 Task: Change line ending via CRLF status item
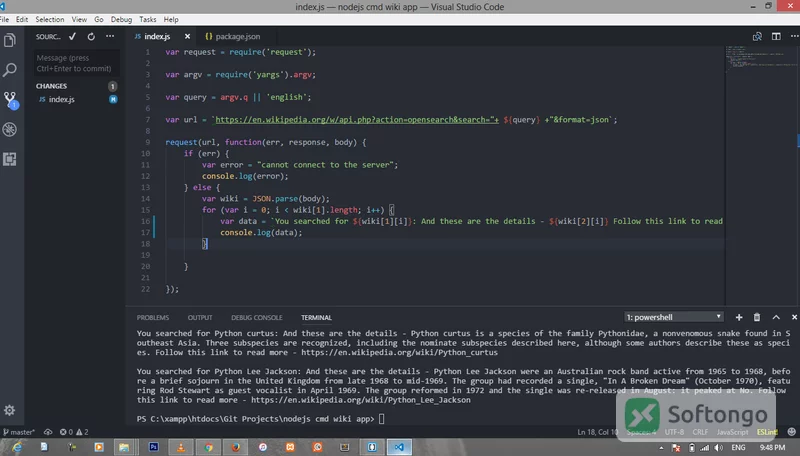click(x=700, y=432)
